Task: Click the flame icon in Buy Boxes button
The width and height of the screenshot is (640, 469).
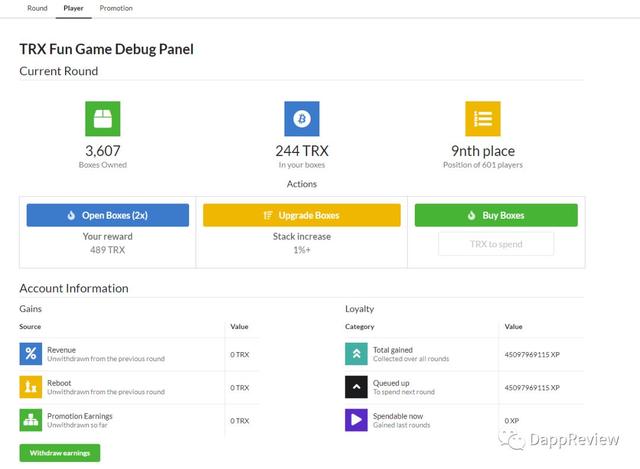Action: click(471, 215)
